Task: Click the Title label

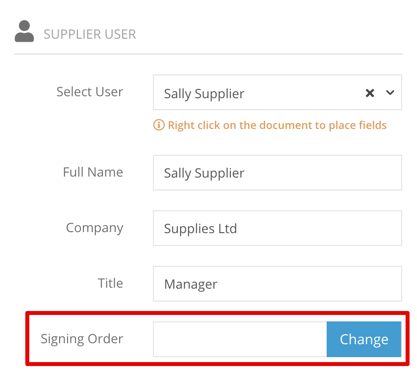Action: click(x=110, y=283)
